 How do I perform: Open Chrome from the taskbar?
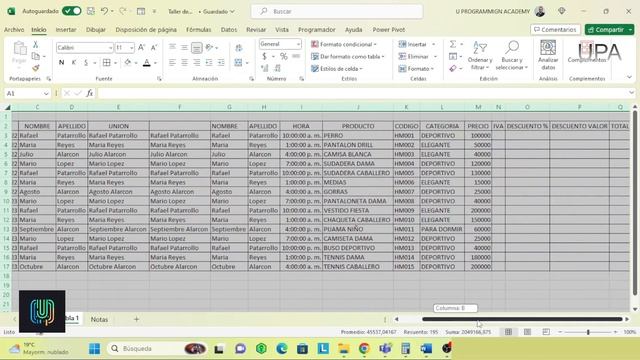(x=364, y=349)
